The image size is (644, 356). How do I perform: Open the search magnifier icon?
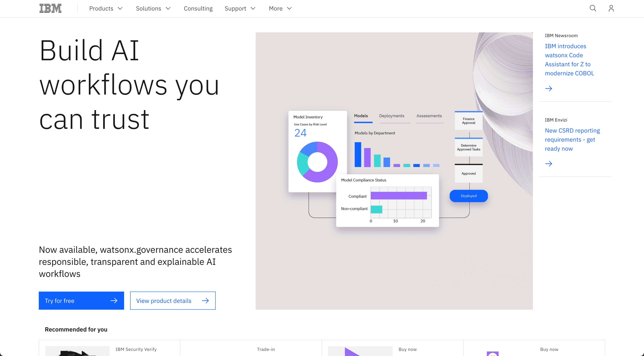tap(593, 8)
